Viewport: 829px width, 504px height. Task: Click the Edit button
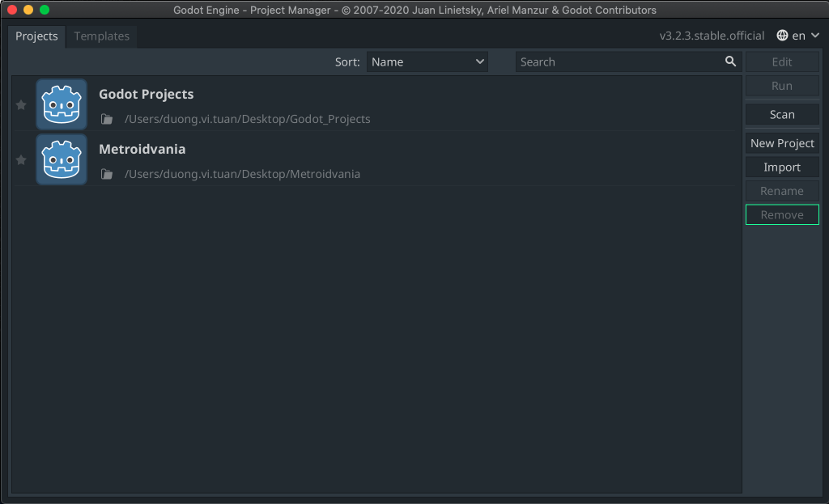tap(782, 61)
